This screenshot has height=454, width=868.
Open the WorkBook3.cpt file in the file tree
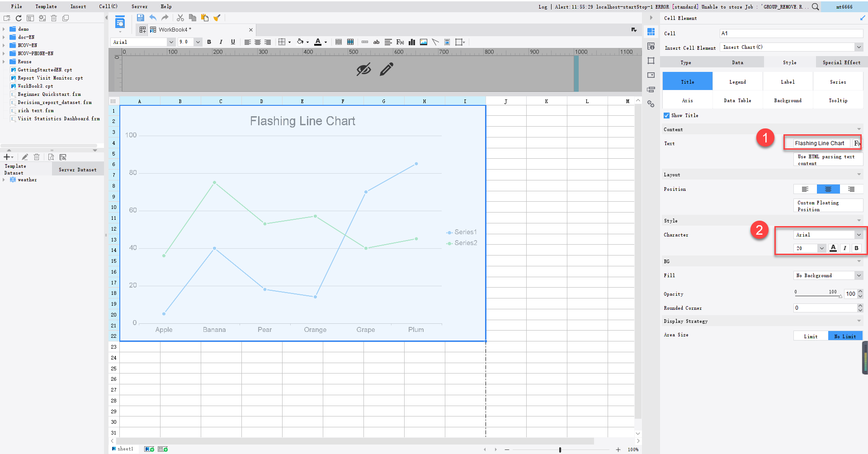pyautogui.click(x=35, y=86)
